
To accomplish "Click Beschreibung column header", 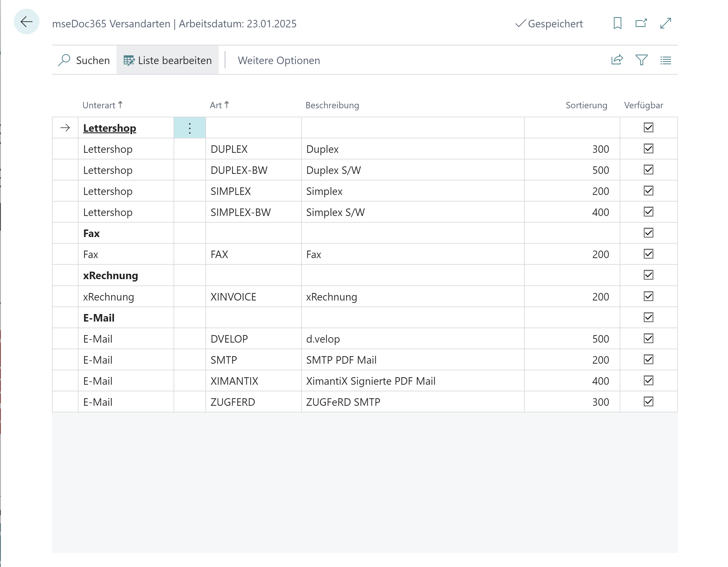I will 332,105.
